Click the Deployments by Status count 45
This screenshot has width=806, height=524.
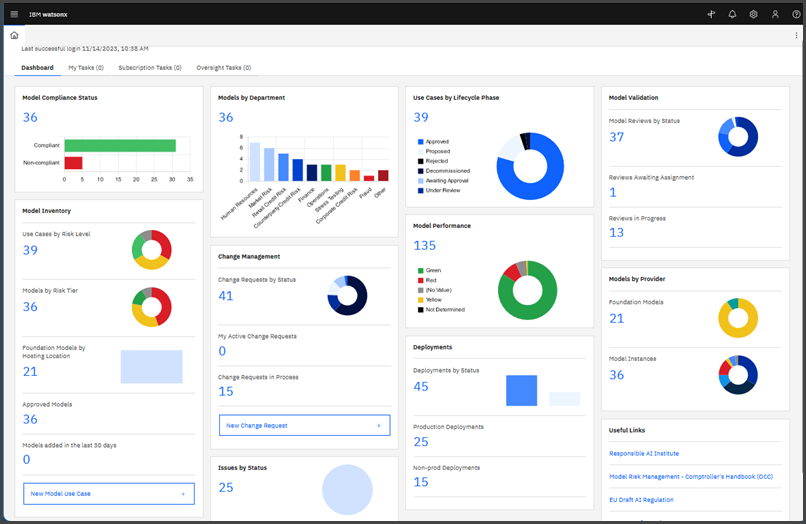coord(421,387)
